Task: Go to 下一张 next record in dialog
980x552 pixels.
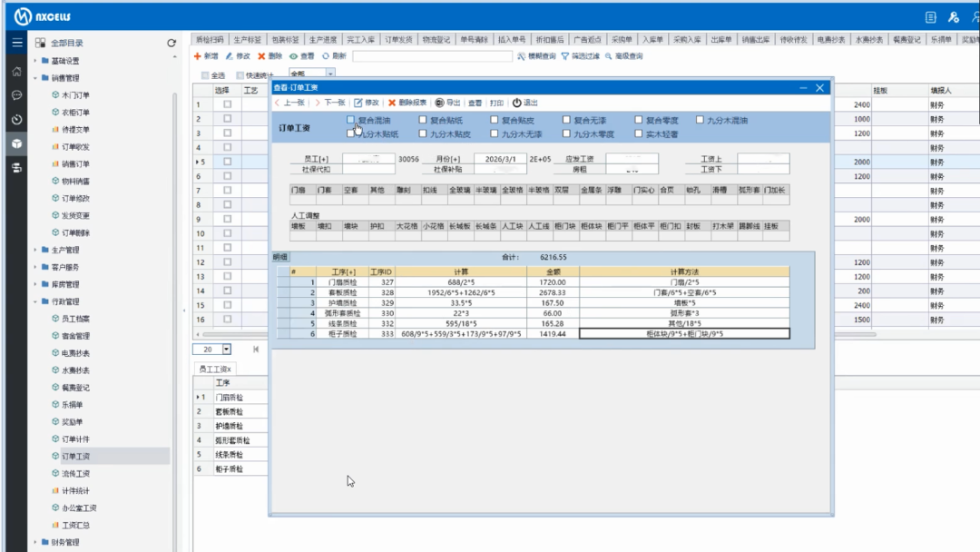Action: click(x=329, y=103)
